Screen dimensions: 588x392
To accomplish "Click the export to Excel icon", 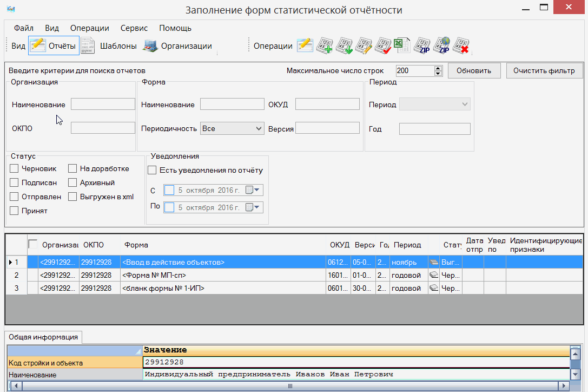I will pos(402,46).
